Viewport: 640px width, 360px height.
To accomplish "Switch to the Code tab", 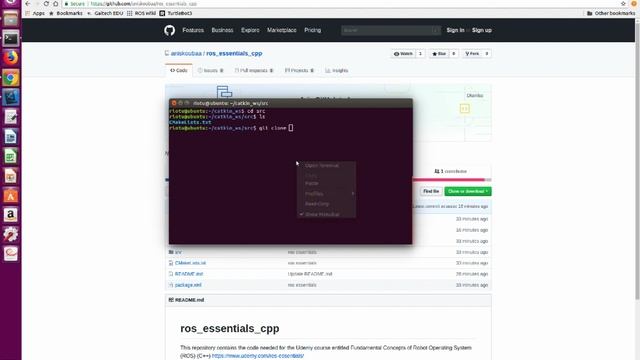I will pyautogui.click(x=179, y=71).
